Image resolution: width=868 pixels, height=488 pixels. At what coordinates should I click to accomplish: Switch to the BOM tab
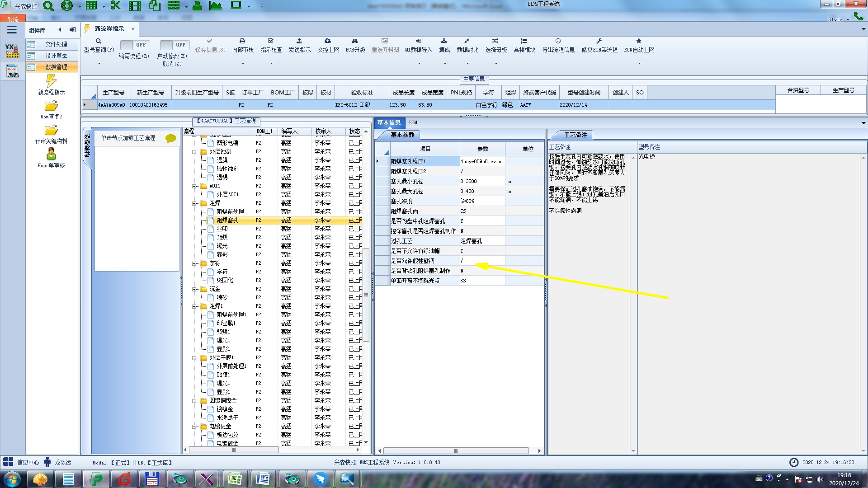413,122
